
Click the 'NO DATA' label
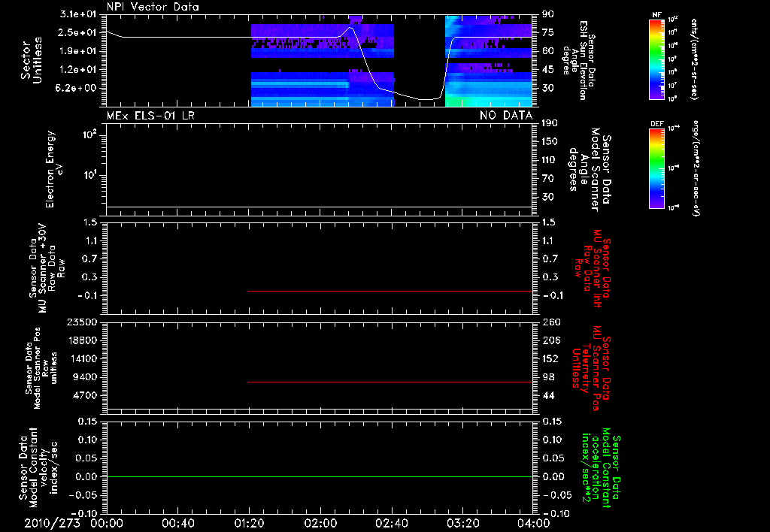click(x=506, y=116)
